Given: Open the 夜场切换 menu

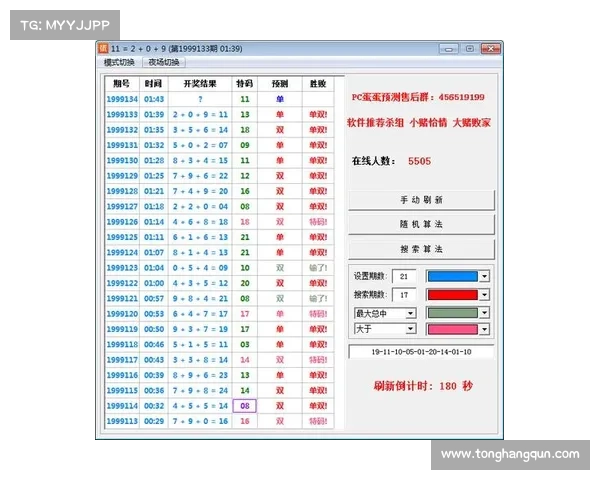Looking at the screenshot, I should coord(164,62).
